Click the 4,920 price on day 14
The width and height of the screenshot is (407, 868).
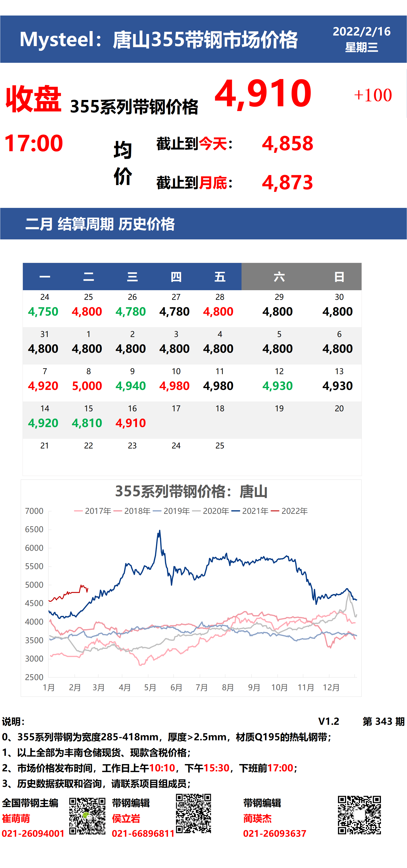tap(43, 423)
